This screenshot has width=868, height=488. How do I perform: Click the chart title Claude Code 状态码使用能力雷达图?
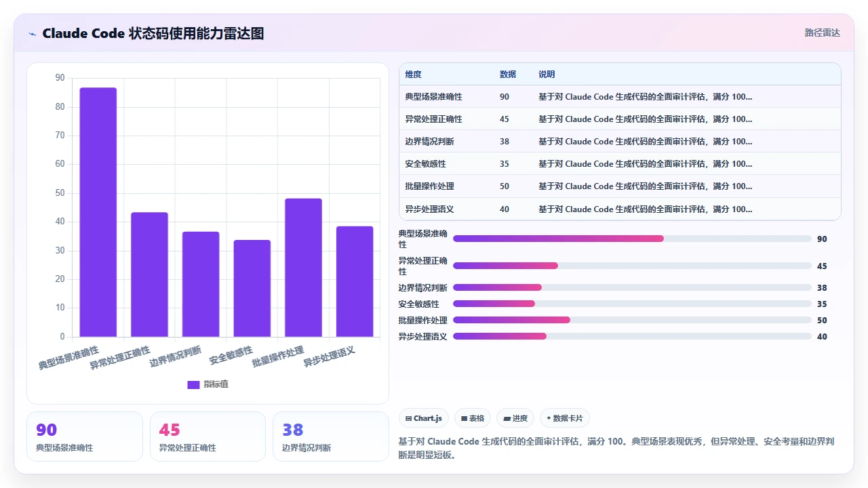[153, 33]
